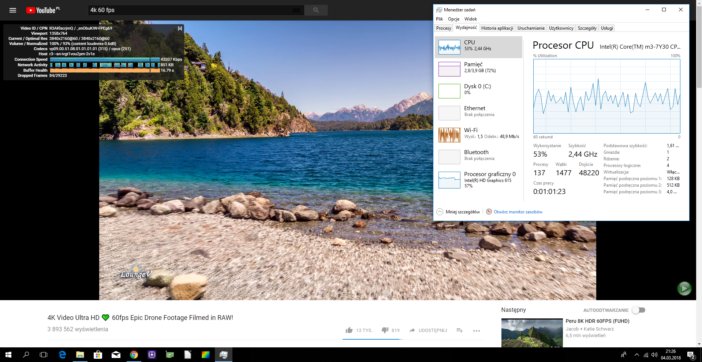The image size is (702, 362).
Task: Dislike the video with the thumbs-down icon
Action: click(385, 330)
